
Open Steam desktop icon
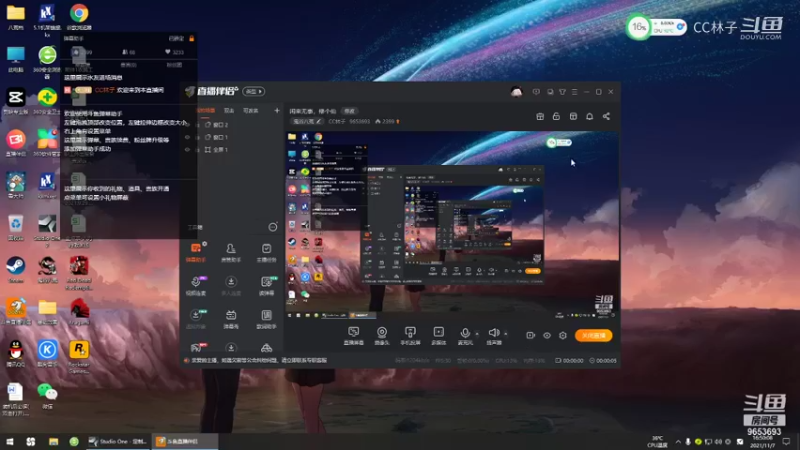16,269
